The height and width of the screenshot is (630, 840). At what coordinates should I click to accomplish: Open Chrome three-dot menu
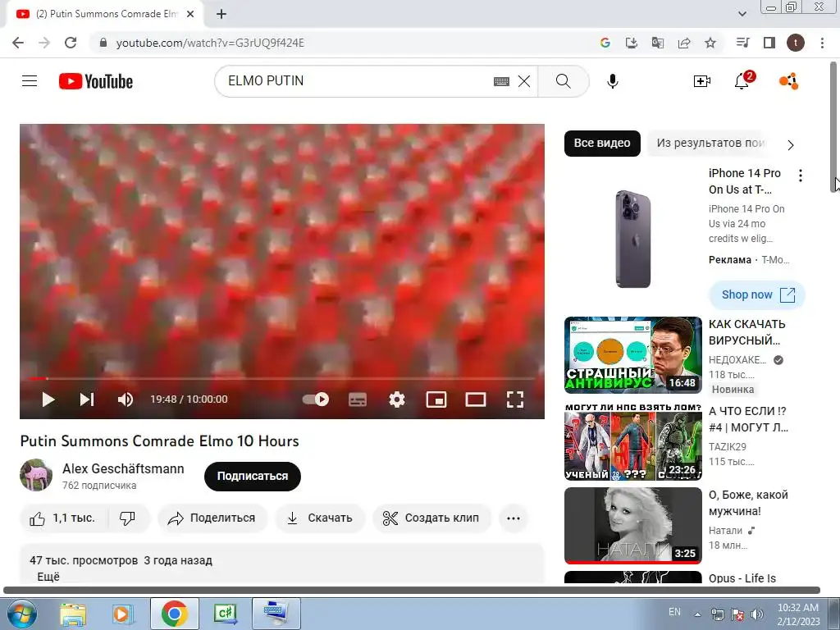822,43
